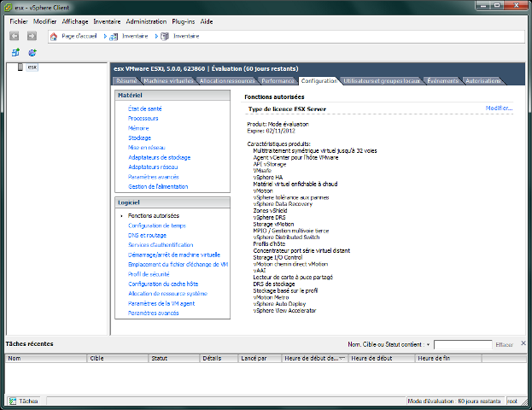Open Allocation de ressource système link
This screenshot has height=410, width=532.
click(167, 294)
